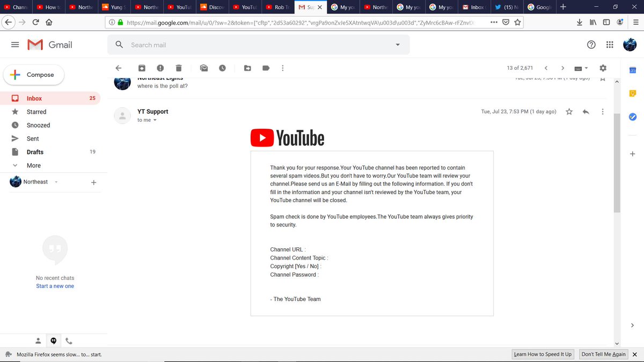Report this email as spam
Viewport: 644px width, 362px height.
[x=160, y=68]
